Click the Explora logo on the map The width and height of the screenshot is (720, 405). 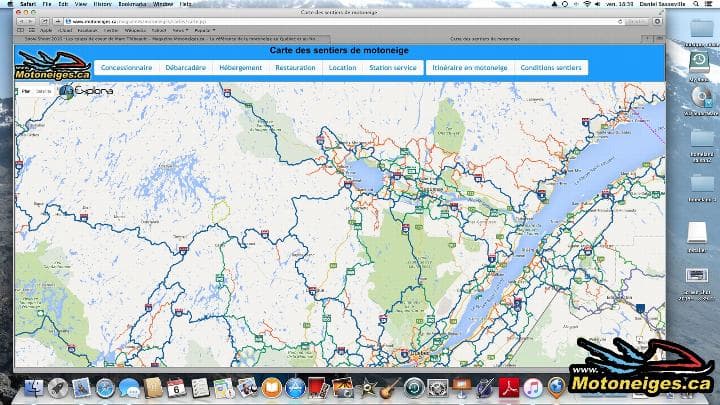coord(86,91)
